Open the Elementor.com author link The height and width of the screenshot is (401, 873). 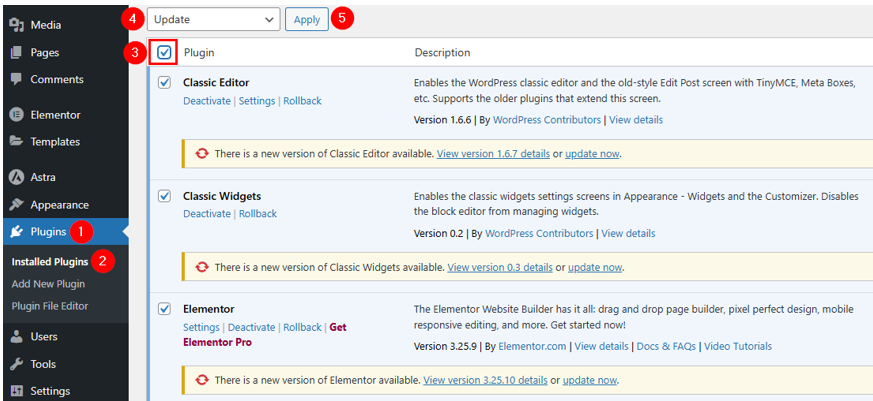(532, 346)
